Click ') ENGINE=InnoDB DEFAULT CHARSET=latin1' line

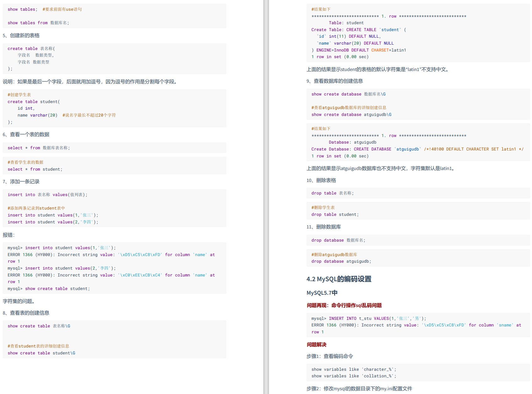point(359,50)
